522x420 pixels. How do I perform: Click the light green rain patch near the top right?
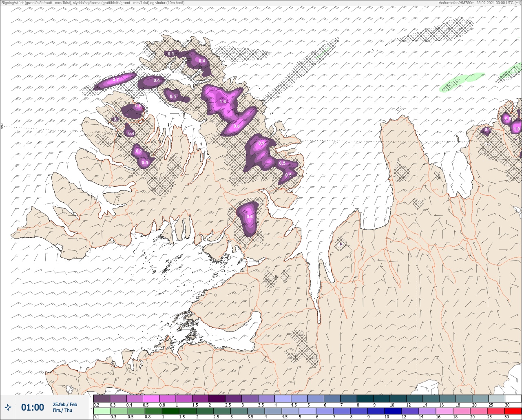(462, 82)
